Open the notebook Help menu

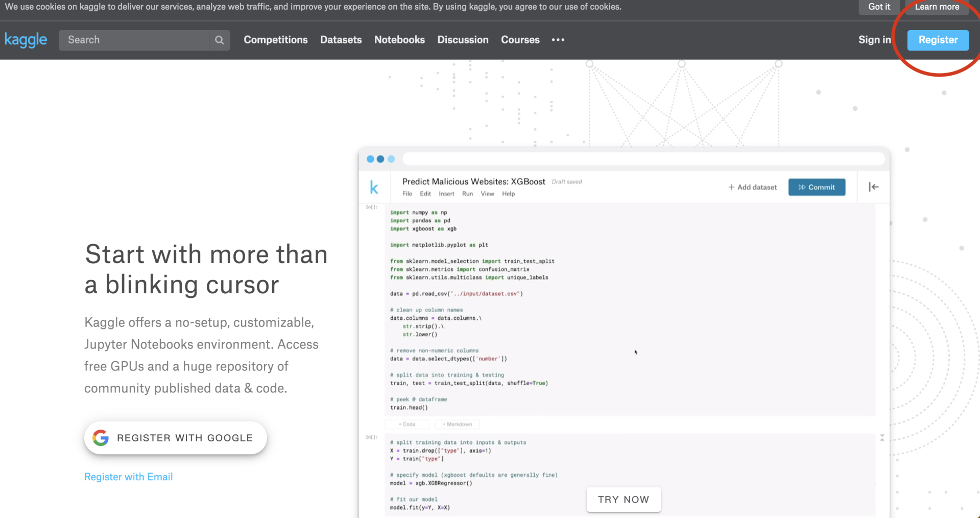tap(508, 194)
